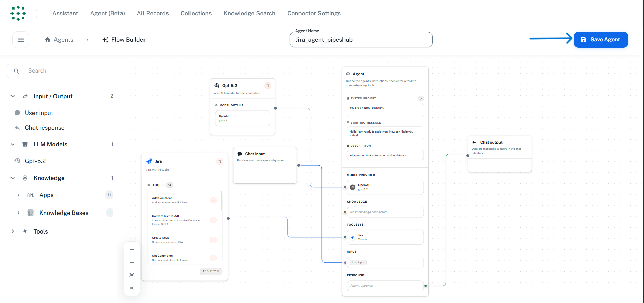Collapse the Input / Output section

(13, 96)
